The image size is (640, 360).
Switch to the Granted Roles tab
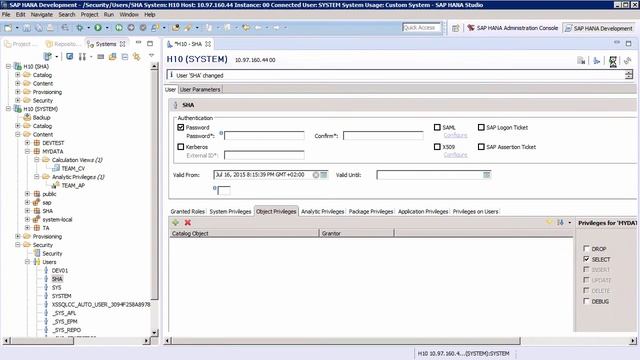click(187, 211)
